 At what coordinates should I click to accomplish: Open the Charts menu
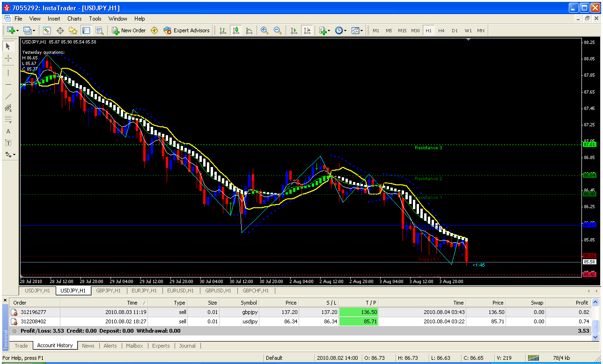click(x=74, y=19)
